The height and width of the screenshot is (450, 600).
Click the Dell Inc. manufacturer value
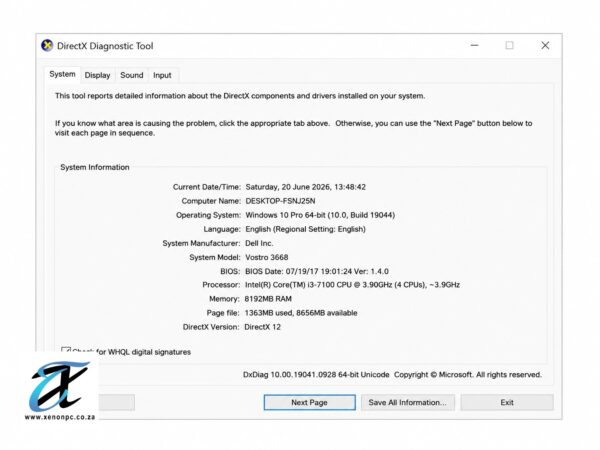pos(259,243)
